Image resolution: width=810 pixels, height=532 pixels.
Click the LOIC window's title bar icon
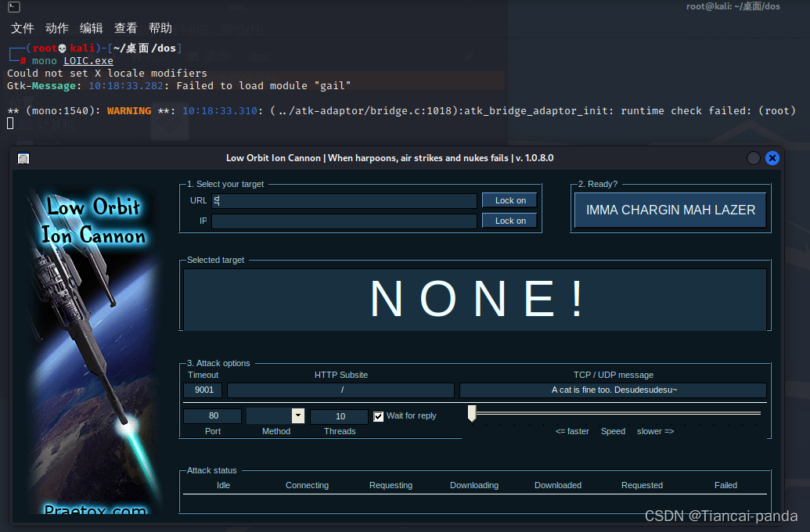pyautogui.click(x=23, y=158)
